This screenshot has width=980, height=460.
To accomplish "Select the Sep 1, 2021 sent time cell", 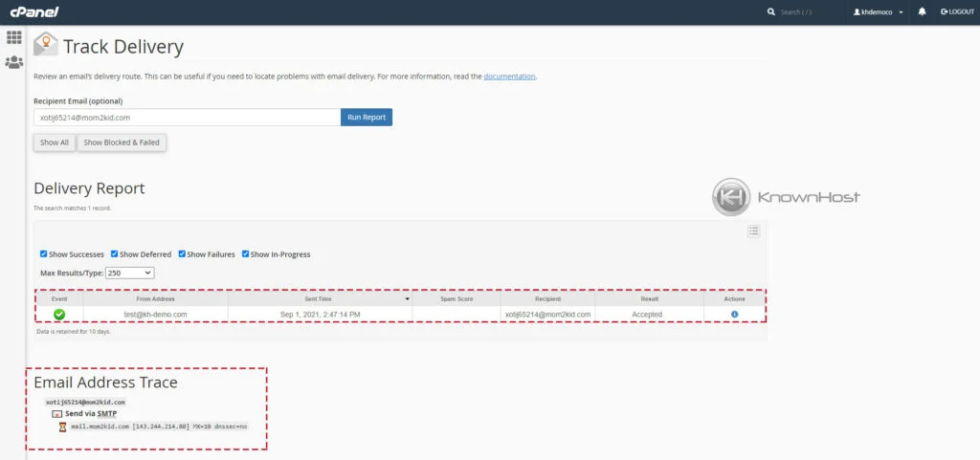I will point(320,315).
